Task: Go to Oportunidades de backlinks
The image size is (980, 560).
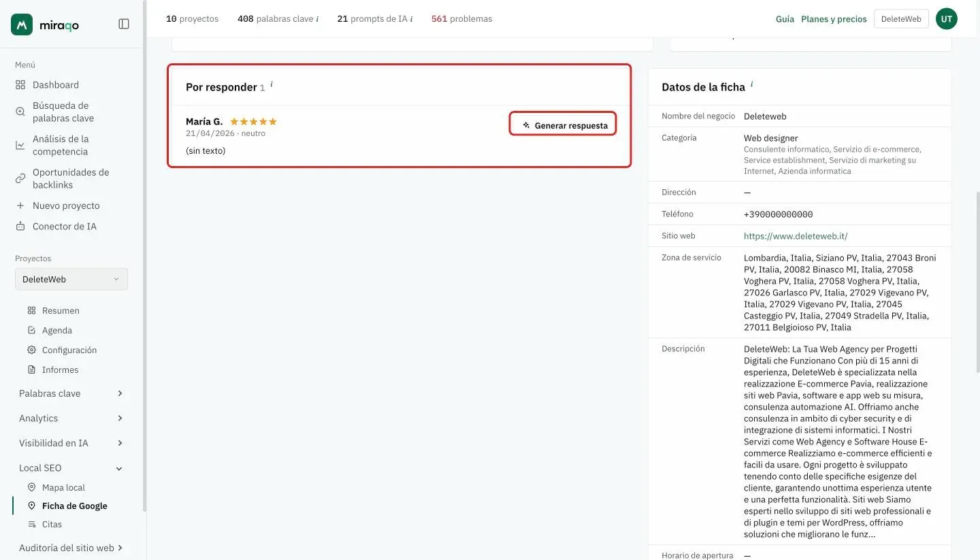Action: (x=71, y=178)
